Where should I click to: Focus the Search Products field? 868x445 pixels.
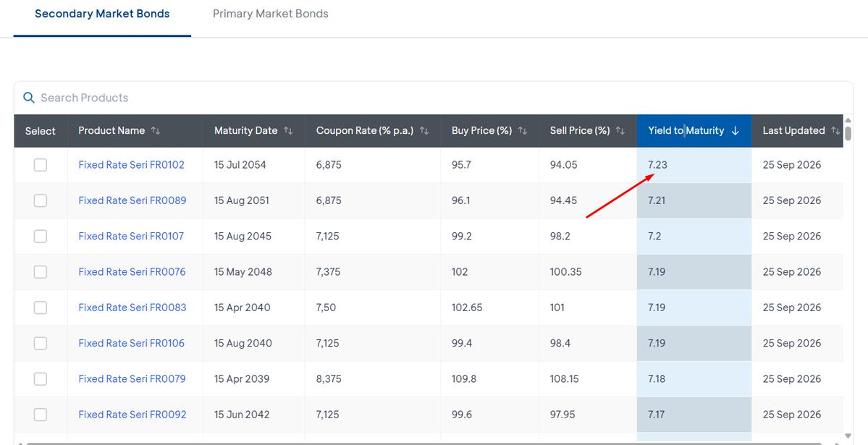coord(434,98)
